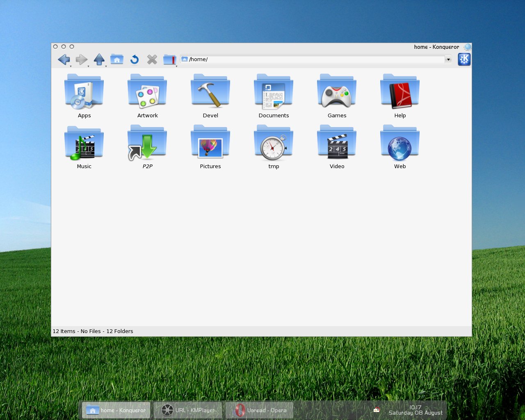The width and height of the screenshot is (525, 420).
Task: Open the Devel folder with hammer
Action: 210,96
